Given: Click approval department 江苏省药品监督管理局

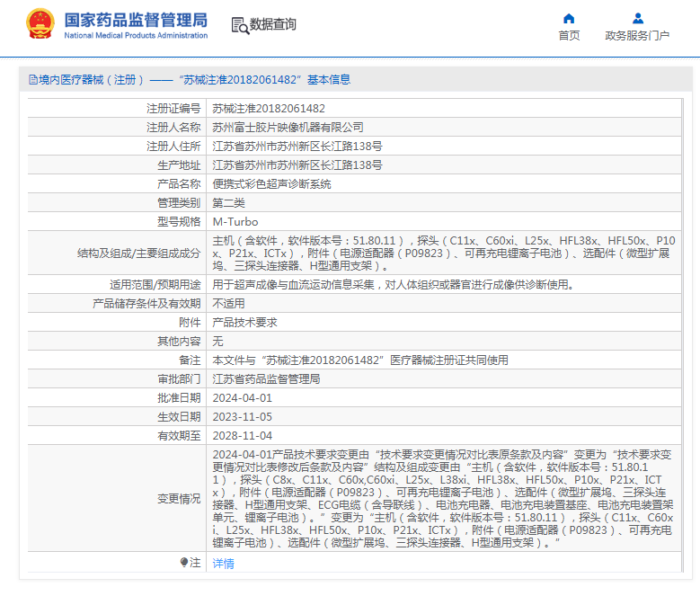Looking at the screenshot, I should (266, 378).
